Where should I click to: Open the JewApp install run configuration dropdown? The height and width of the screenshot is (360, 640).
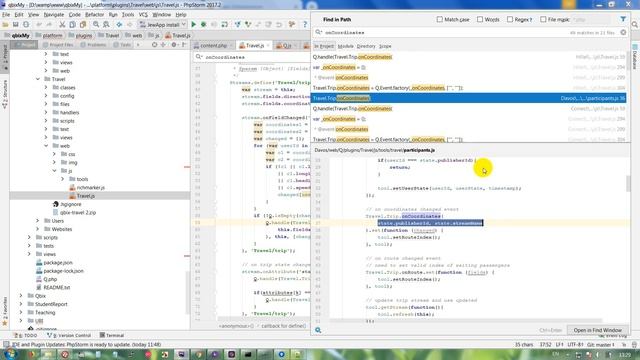pos(162,25)
